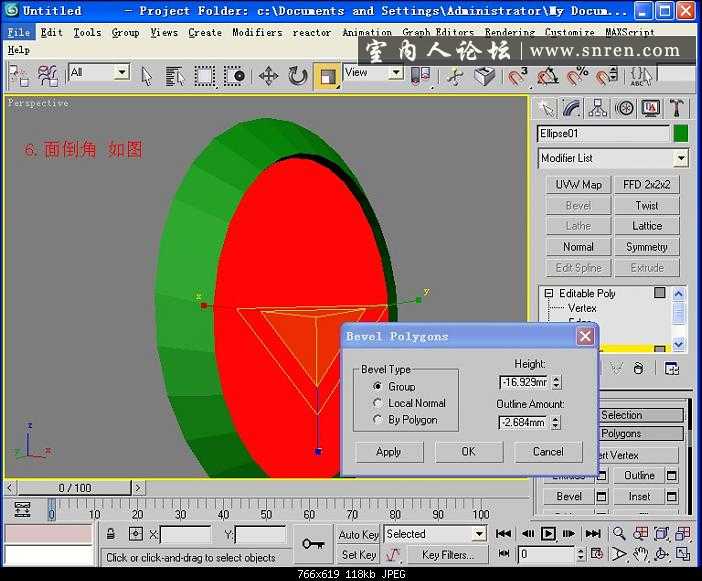This screenshot has height=581, width=702.
Task: Click Configure Modifier Sets icon
Action: (672, 369)
